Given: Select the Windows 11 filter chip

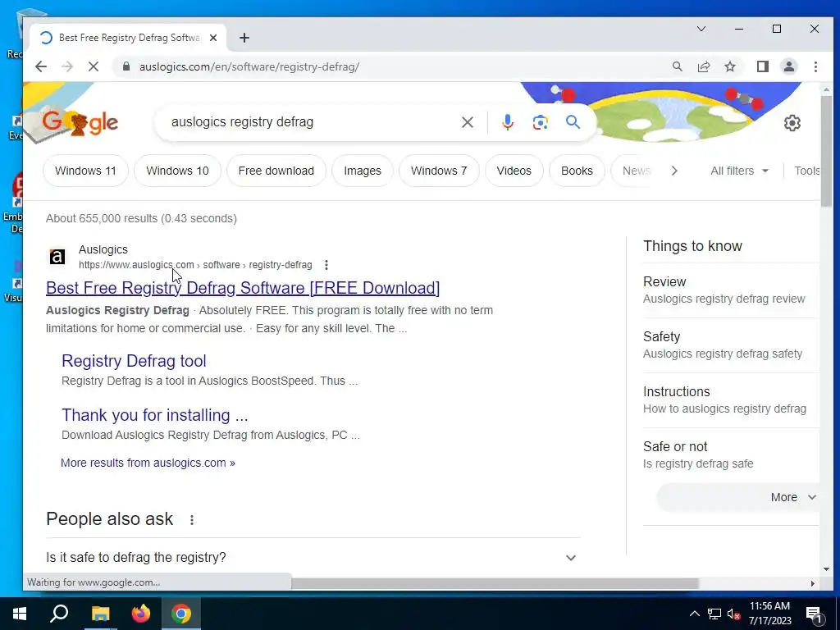Looking at the screenshot, I should coord(85,171).
